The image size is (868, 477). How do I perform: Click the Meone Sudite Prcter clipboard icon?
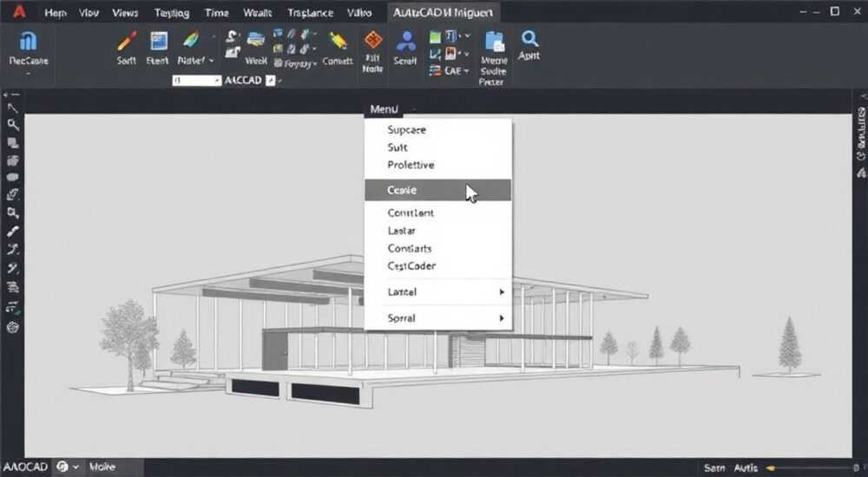[x=495, y=42]
